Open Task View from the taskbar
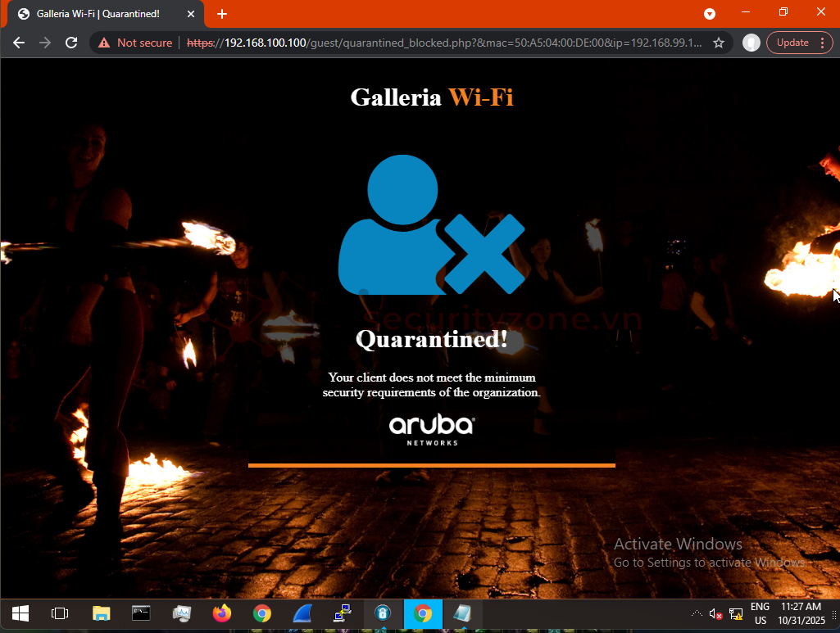840x633 pixels. pos(59,613)
